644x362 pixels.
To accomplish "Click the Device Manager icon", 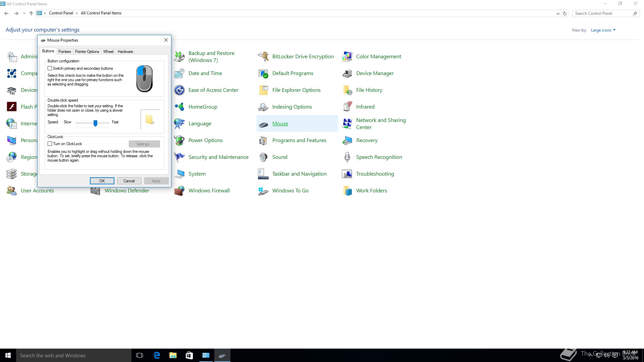I will click(347, 73).
